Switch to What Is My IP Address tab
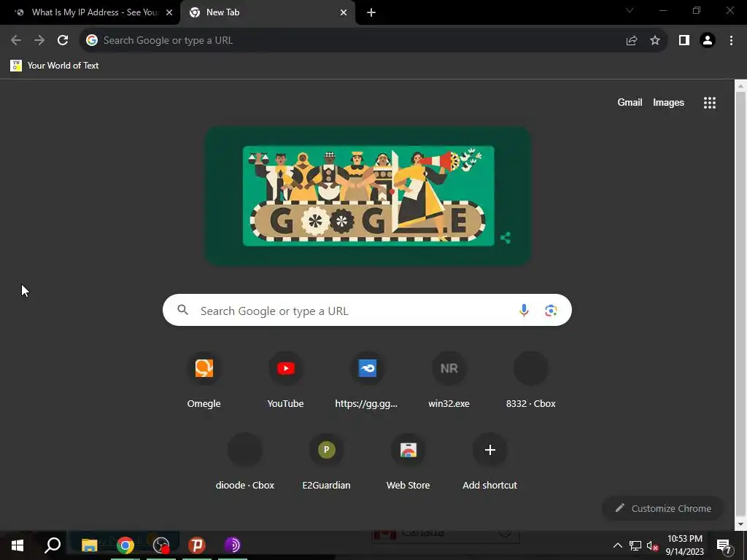Image resolution: width=747 pixels, height=560 pixels. [90, 12]
